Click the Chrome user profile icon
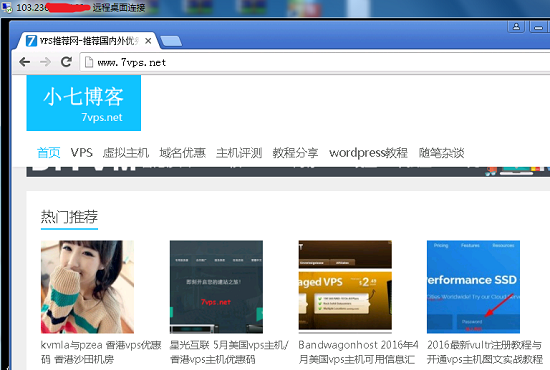550x370 pixels. click(516, 27)
